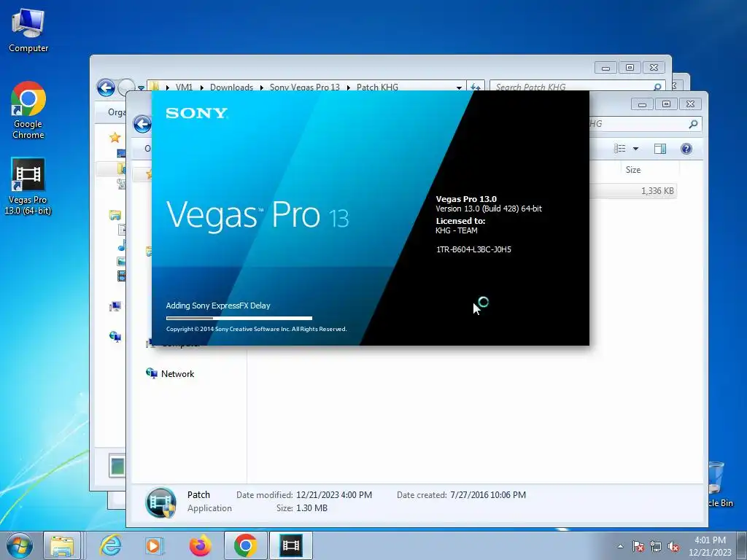
Task: Open Windows Explorer from the taskbar
Action: click(63, 545)
